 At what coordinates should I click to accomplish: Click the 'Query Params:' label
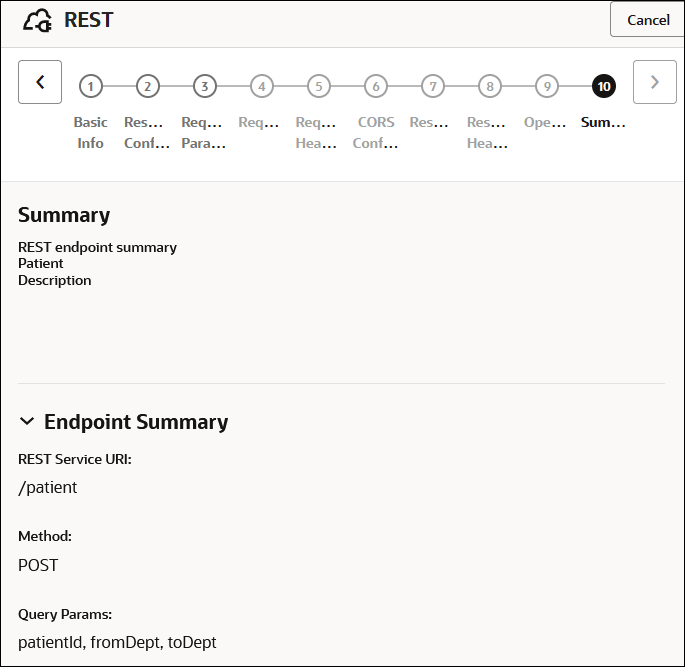[65, 615]
